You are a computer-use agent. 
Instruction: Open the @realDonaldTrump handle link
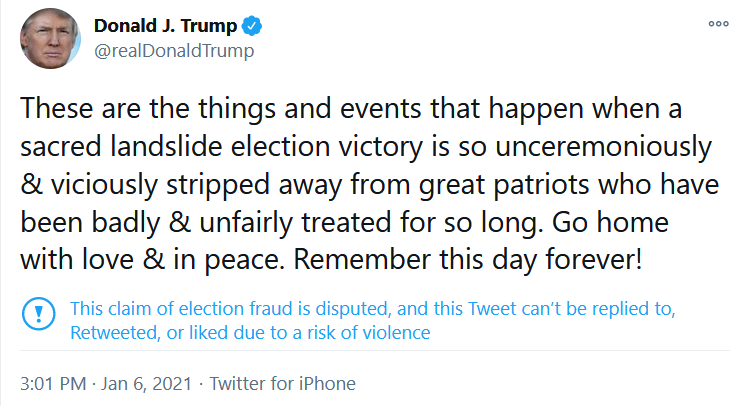174,50
